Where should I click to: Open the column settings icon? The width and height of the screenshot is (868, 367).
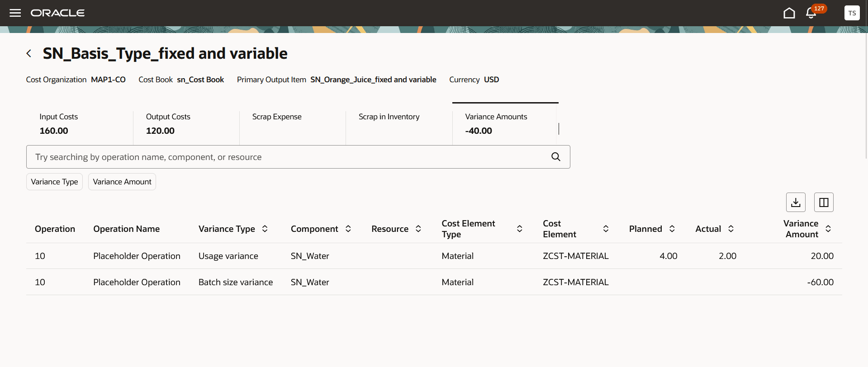824,202
